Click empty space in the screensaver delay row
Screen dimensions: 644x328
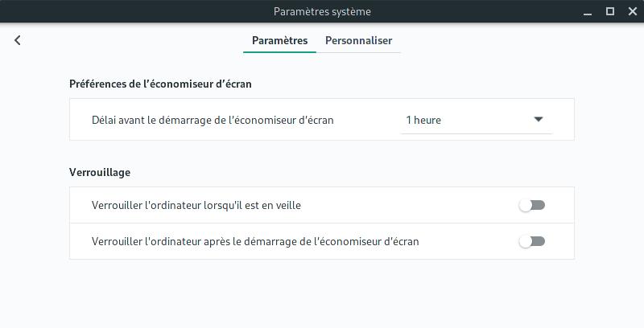pos(367,120)
